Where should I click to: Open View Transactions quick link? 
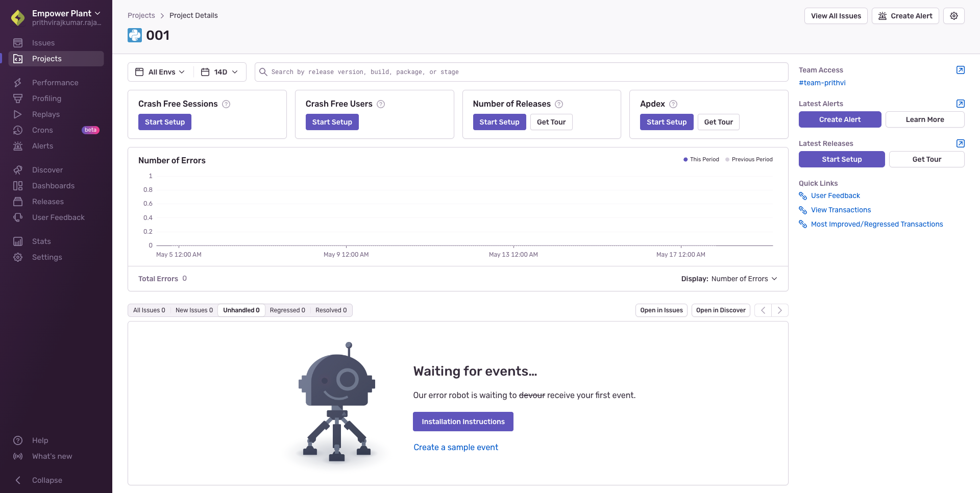coord(841,210)
